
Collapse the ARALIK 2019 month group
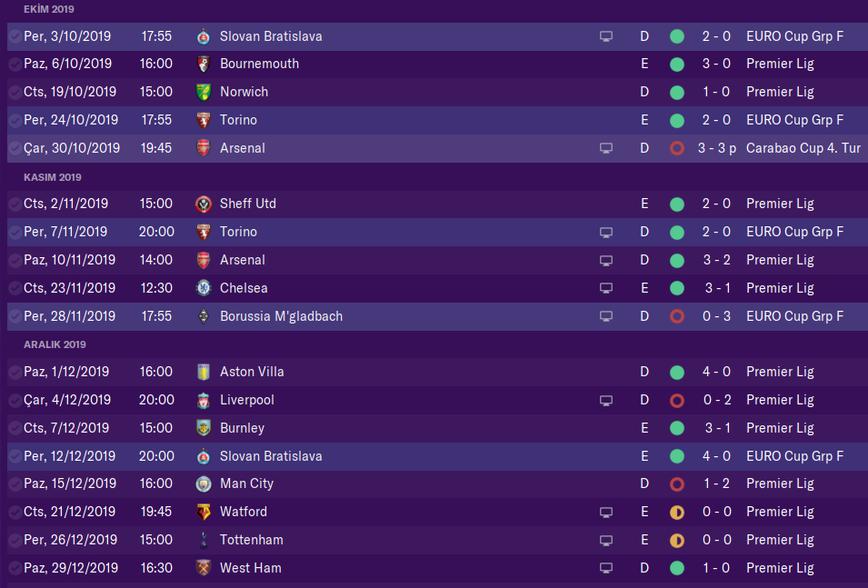click(x=55, y=344)
